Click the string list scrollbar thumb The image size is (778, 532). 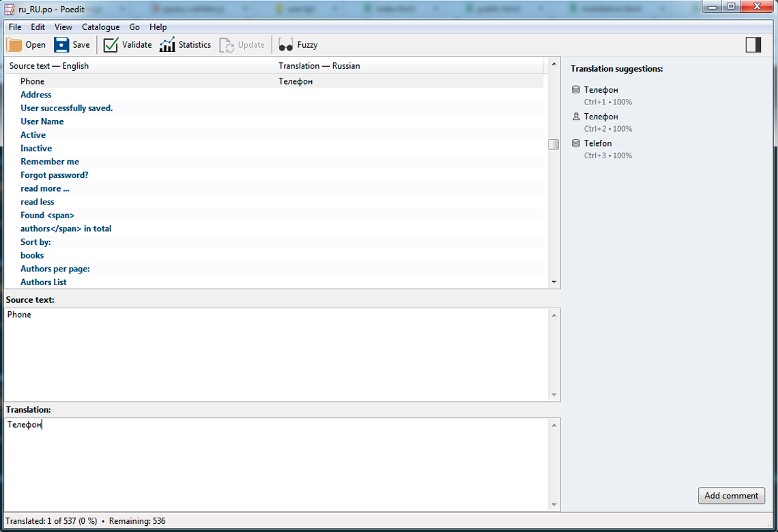pyautogui.click(x=553, y=145)
